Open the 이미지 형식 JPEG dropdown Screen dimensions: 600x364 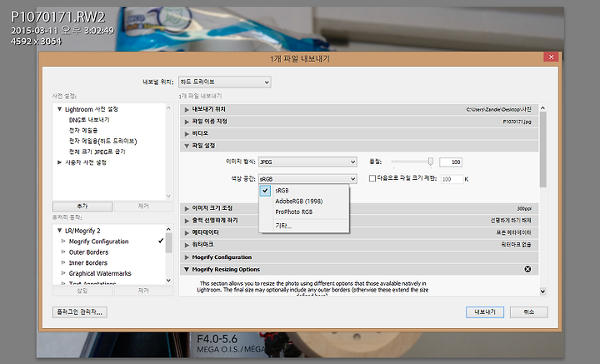pos(307,162)
